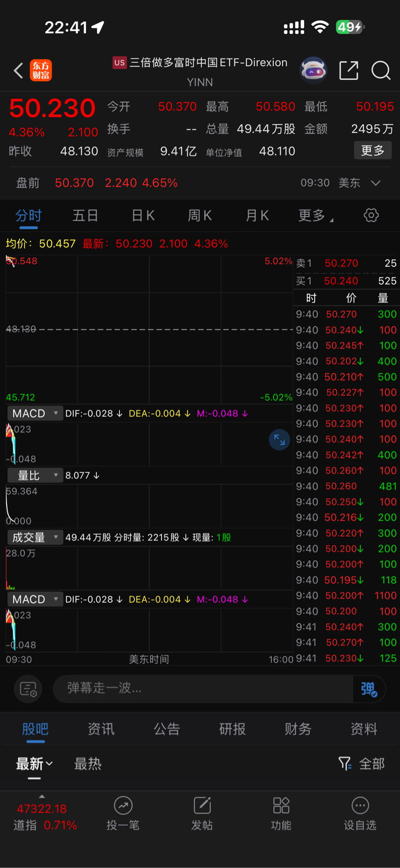Open the bottom MACD indicator dropdown

(x=35, y=600)
